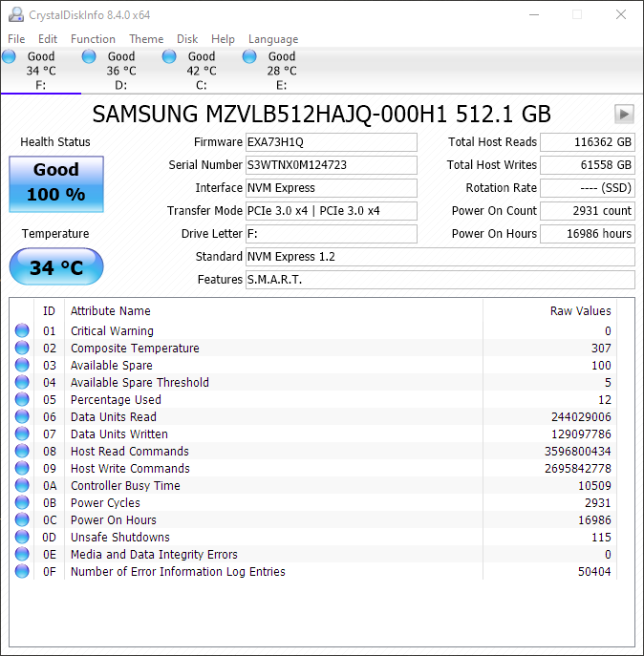Switch to the D: drive tab
644x656 pixels.
pos(121,71)
